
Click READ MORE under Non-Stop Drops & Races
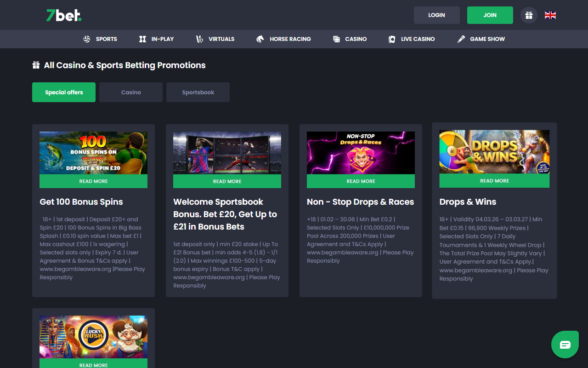click(361, 181)
